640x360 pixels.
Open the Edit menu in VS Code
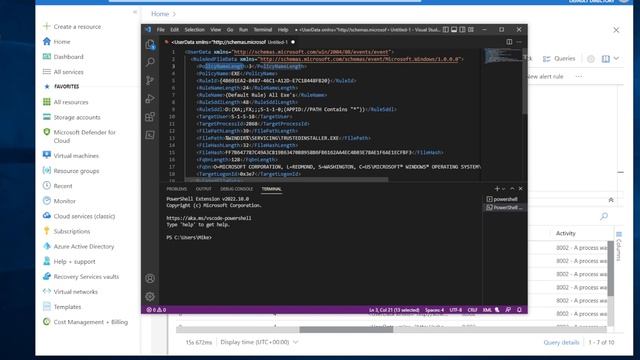click(x=175, y=29)
